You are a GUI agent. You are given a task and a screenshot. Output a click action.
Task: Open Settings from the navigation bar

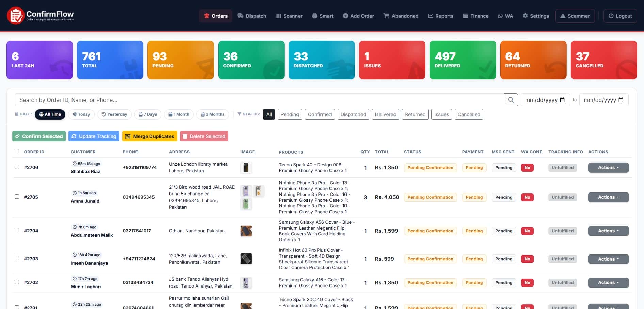pyautogui.click(x=535, y=16)
